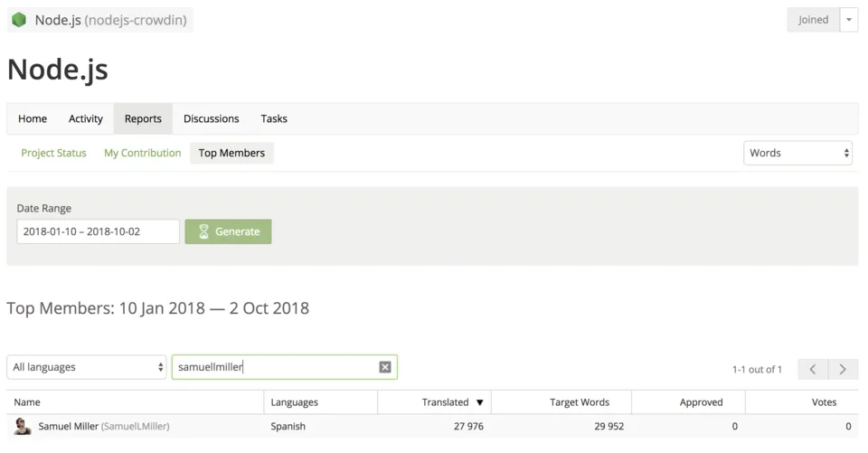Viewport: 868px width, 453px height.
Task: Click the Translated column sort arrow
Action: pyautogui.click(x=480, y=402)
